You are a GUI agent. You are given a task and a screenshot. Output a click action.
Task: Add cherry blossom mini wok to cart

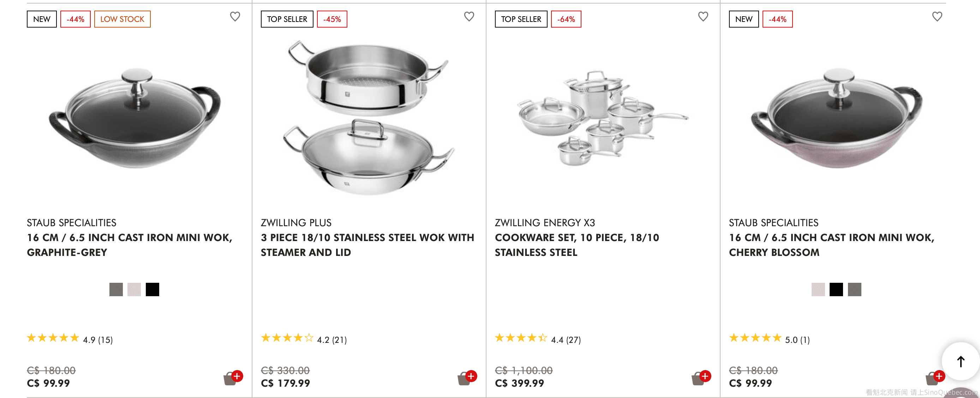tap(935, 377)
